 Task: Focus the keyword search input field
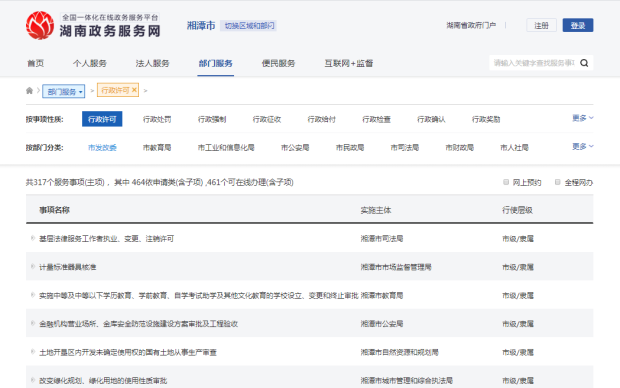pyautogui.click(x=534, y=63)
